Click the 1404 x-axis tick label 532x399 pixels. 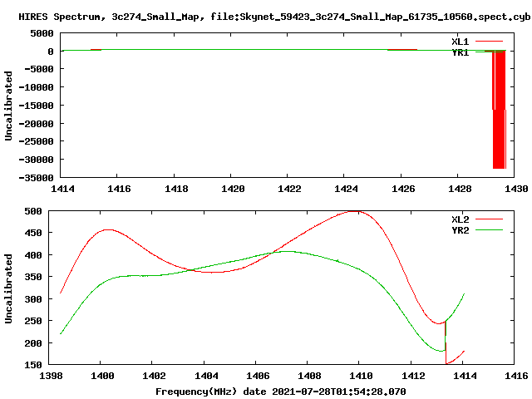206,376
